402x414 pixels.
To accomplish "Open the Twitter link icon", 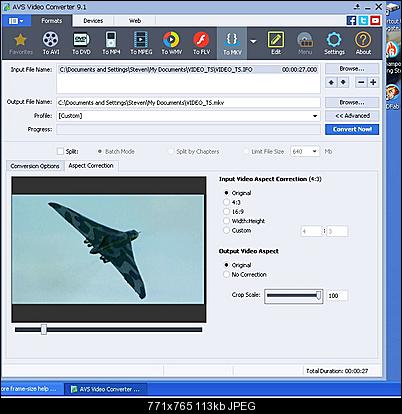I will pyautogui.click(x=363, y=20).
